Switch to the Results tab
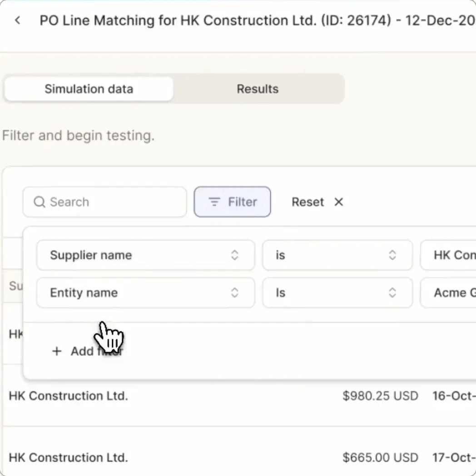This screenshot has width=476, height=476. coord(258,89)
